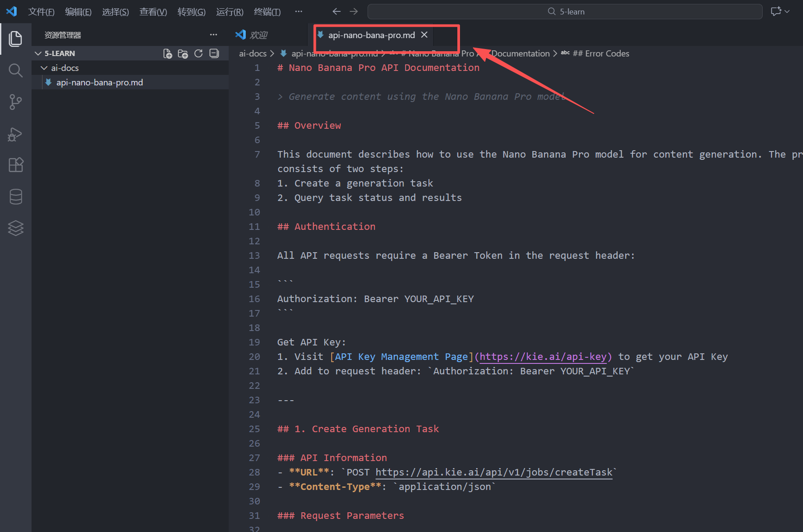Open the dropdown arrow beside the chat icon
803x532 pixels.
click(x=787, y=11)
